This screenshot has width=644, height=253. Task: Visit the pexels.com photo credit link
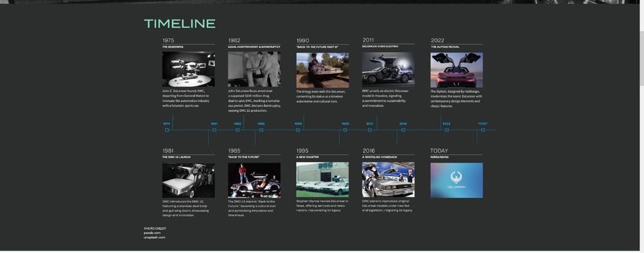click(x=152, y=233)
